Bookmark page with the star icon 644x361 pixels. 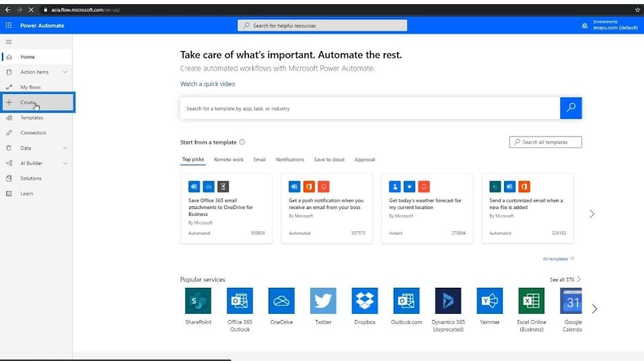637,9
